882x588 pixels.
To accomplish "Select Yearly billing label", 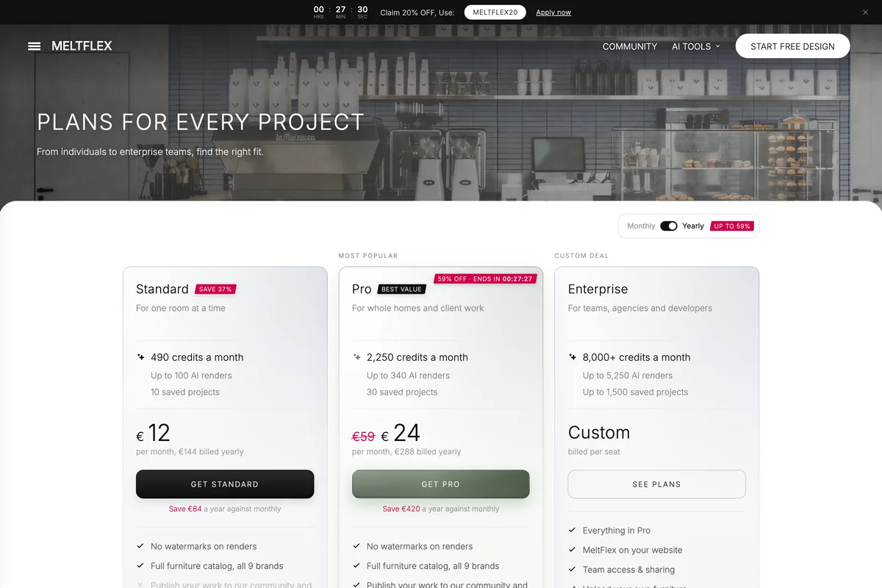I will pyautogui.click(x=693, y=226).
